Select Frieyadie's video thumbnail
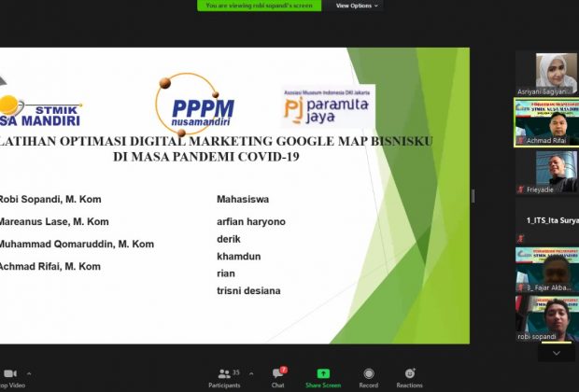 tap(547, 172)
